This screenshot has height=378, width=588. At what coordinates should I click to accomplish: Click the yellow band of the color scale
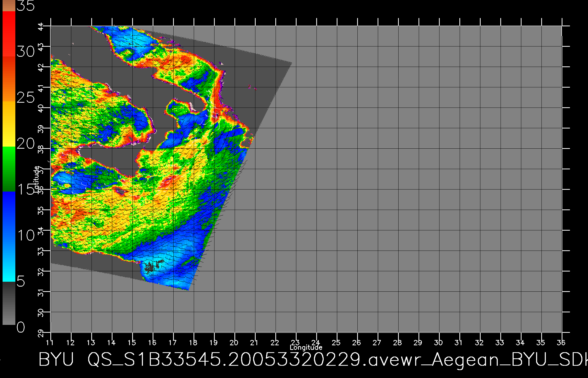tap(9, 124)
